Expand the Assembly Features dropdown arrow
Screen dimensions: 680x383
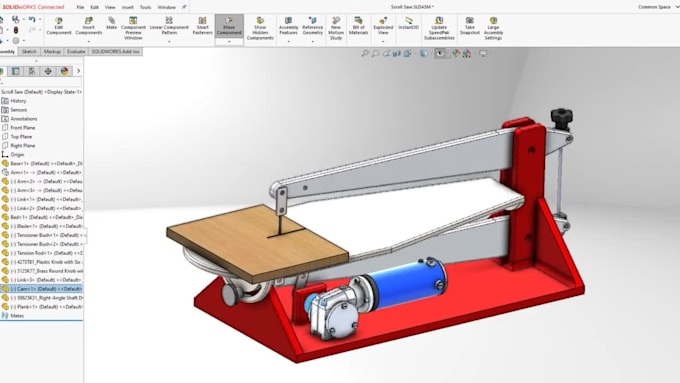coord(288,42)
